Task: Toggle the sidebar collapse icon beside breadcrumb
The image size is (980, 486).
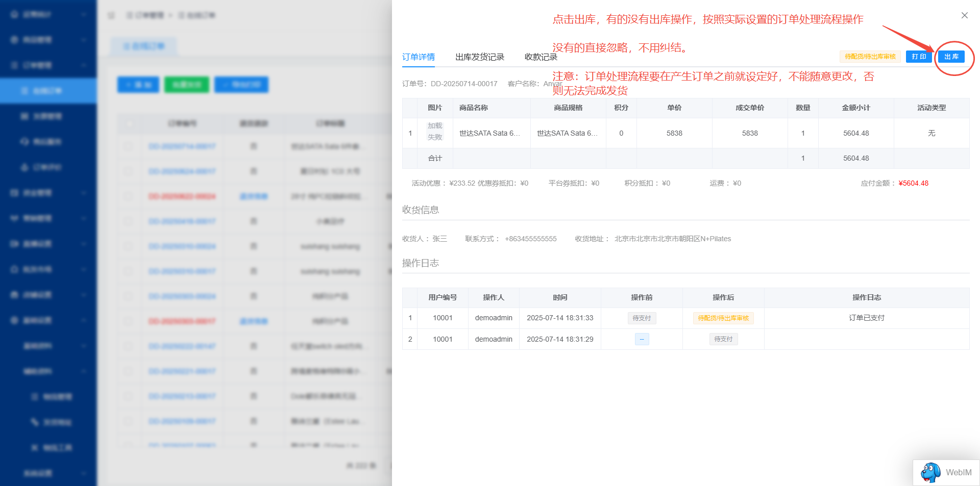Action: click(x=111, y=15)
